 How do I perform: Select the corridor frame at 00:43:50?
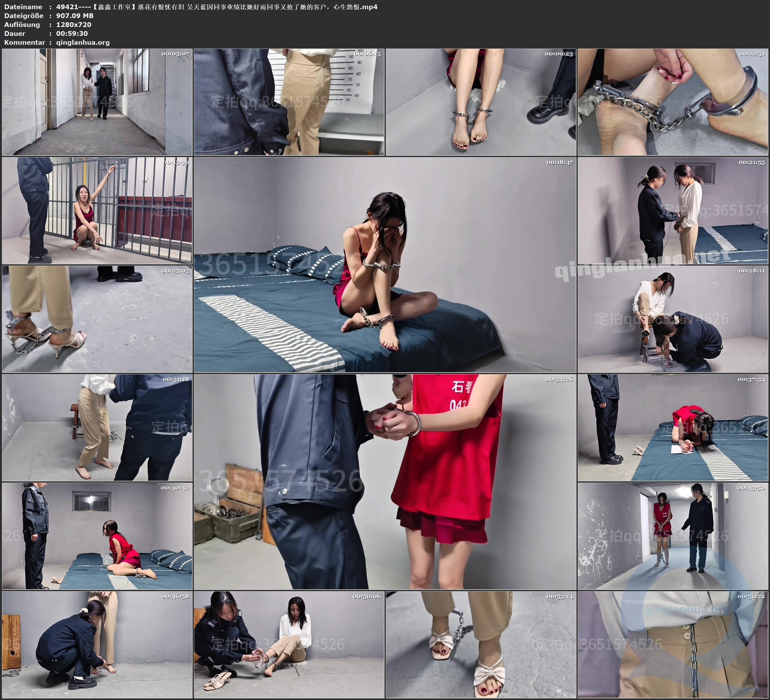pos(673,536)
